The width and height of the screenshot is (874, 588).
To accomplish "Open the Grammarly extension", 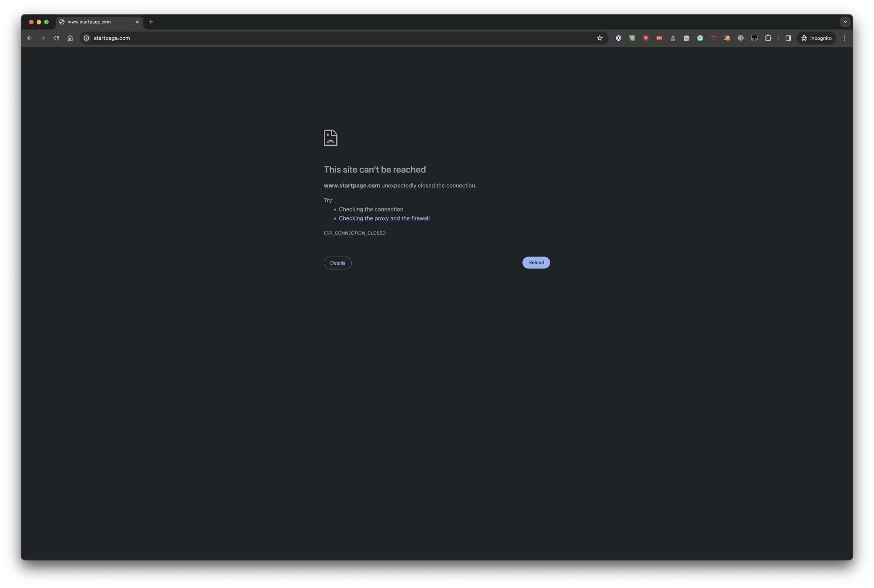I will [700, 38].
